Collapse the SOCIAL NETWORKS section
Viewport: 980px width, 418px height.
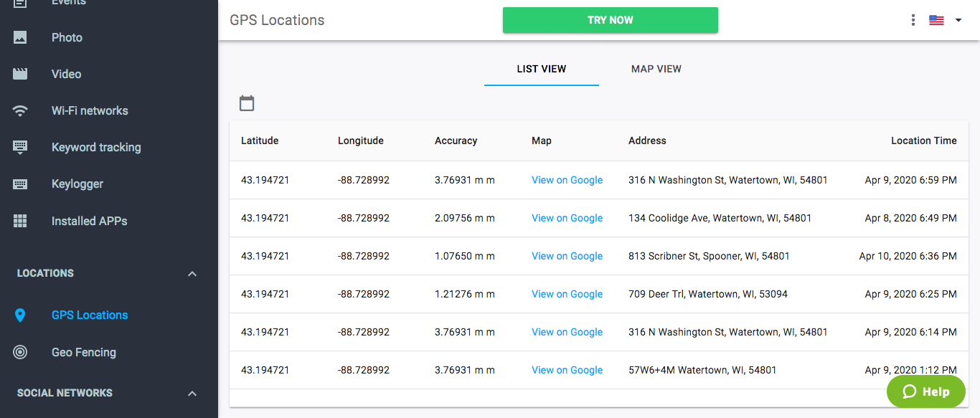click(x=192, y=393)
